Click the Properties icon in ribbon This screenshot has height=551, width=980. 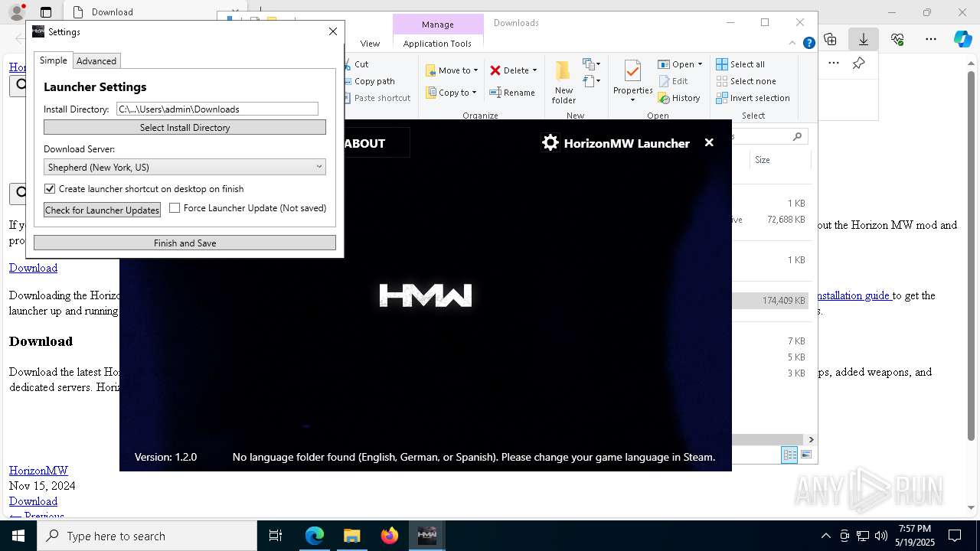pos(632,71)
